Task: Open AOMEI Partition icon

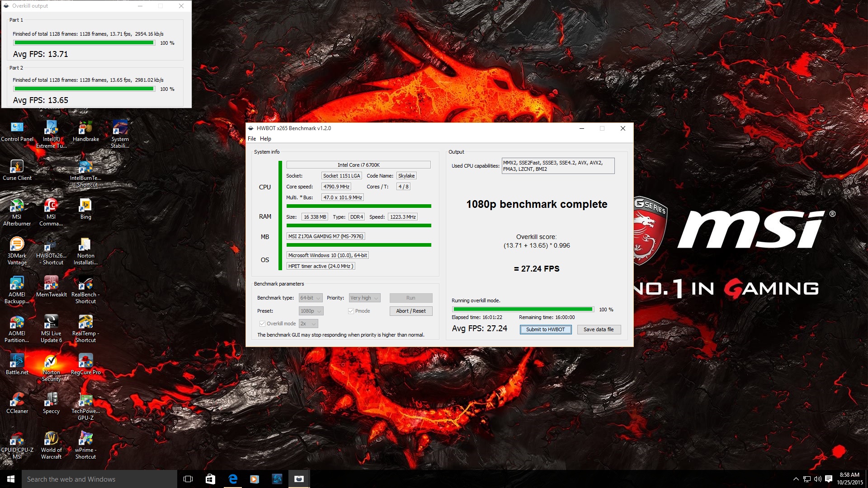Action: (x=17, y=328)
